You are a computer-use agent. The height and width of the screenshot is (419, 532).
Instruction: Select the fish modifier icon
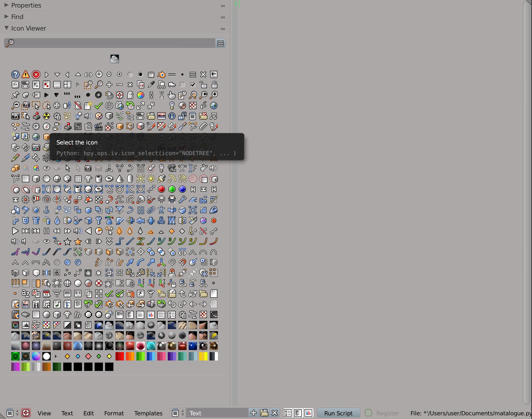pyautogui.click(x=141, y=220)
